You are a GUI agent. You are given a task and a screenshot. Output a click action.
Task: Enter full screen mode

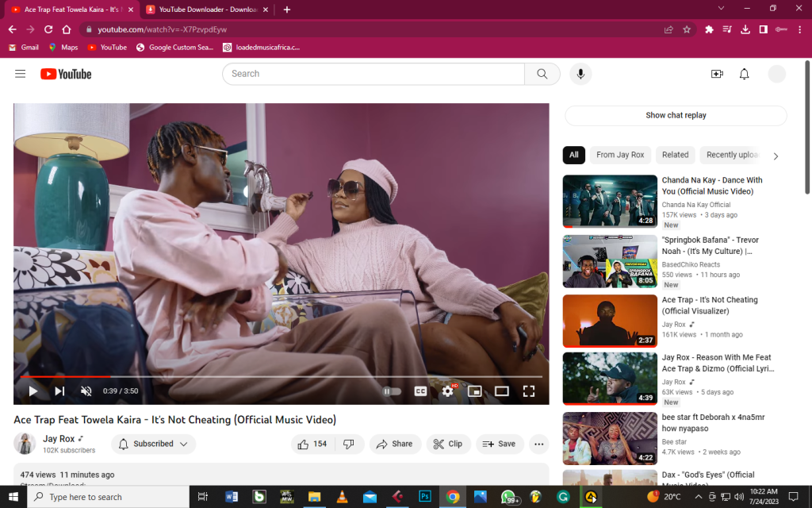528,391
